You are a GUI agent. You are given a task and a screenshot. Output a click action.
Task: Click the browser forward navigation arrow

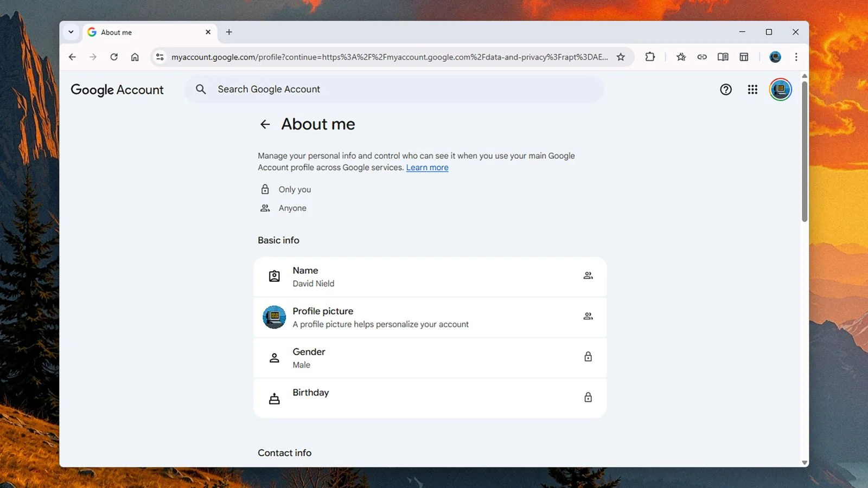click(93, 57)
